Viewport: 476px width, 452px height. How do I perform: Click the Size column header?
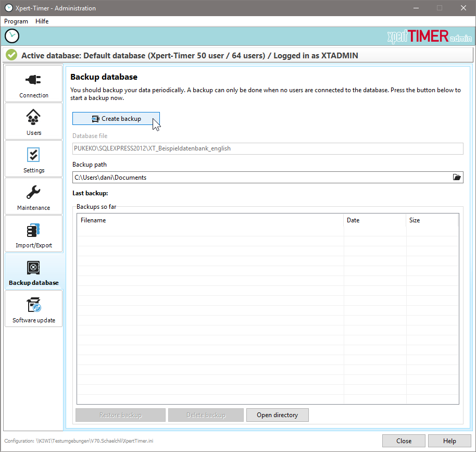pos(431,220)
